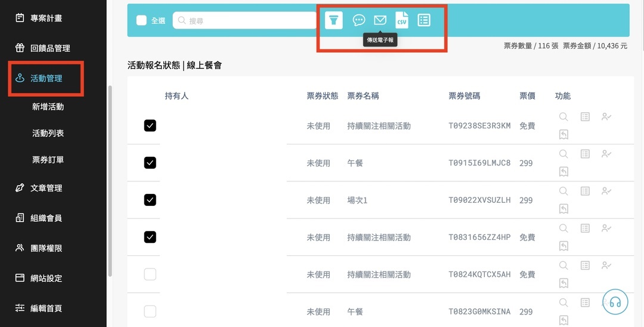Click refund icon for ticket T09022XVSUZLH

(x=563, y=209)
